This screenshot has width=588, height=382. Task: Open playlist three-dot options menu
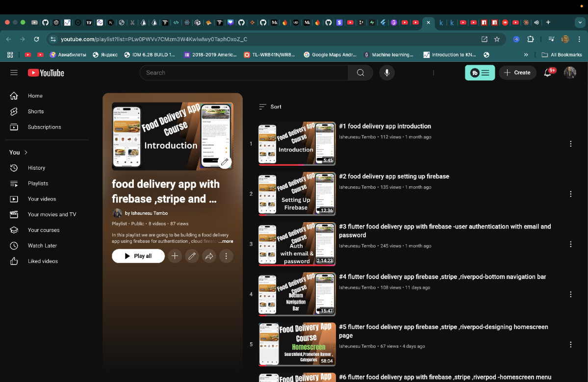pos(226,256)
